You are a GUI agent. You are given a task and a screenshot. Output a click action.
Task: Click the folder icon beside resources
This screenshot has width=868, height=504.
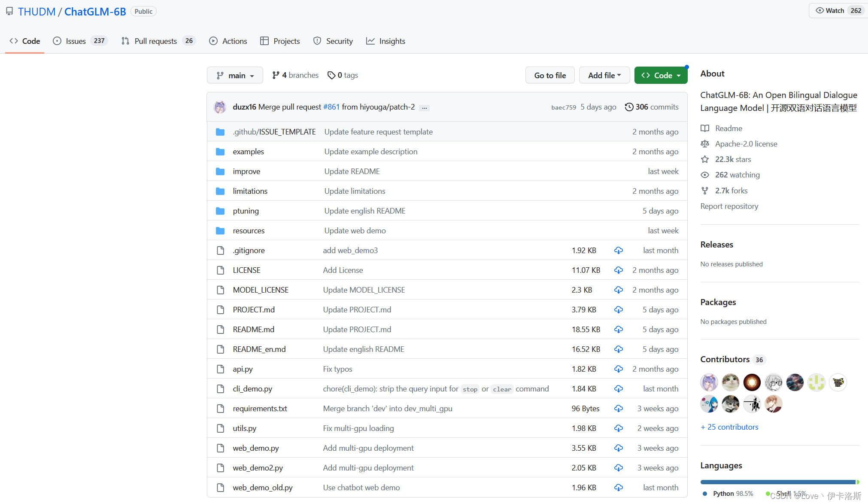pyautogui.click(x=220, y=231)
